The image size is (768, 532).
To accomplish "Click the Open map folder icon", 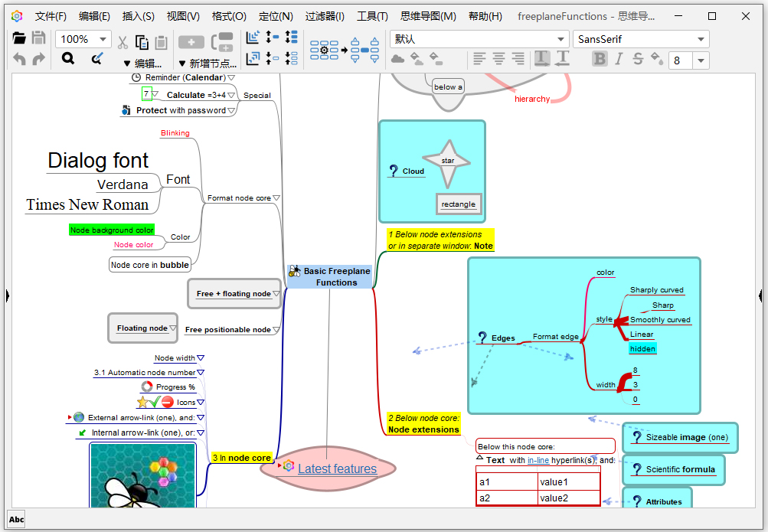I will 19,38.
